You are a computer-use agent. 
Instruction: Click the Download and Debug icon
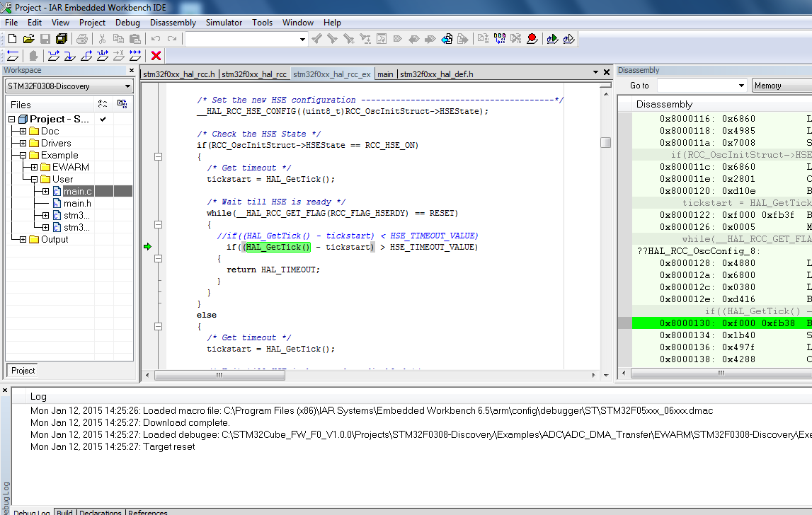[552, 39]
